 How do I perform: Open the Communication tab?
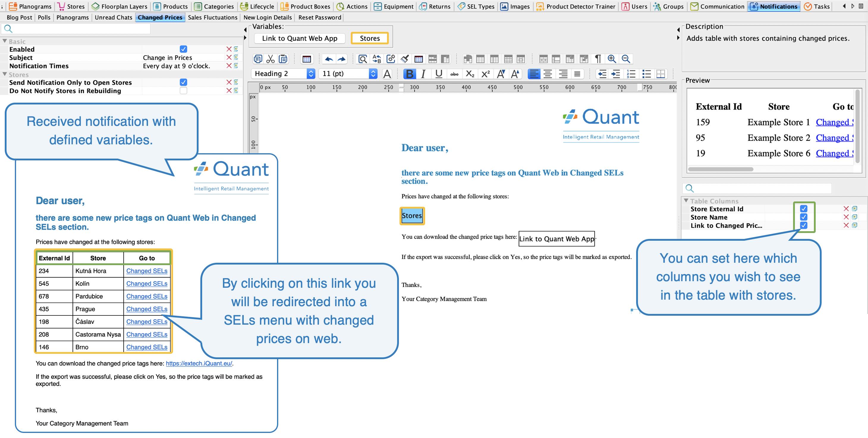tap(717, 7)
